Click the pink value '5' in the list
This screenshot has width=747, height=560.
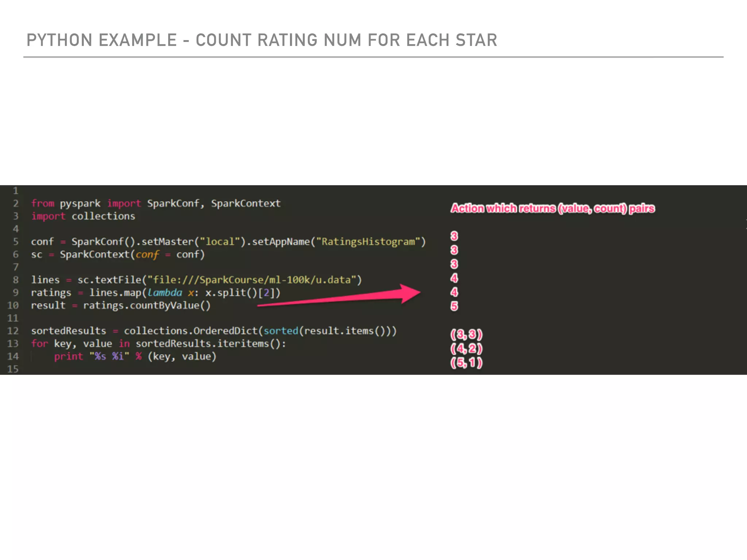[454, 306]
